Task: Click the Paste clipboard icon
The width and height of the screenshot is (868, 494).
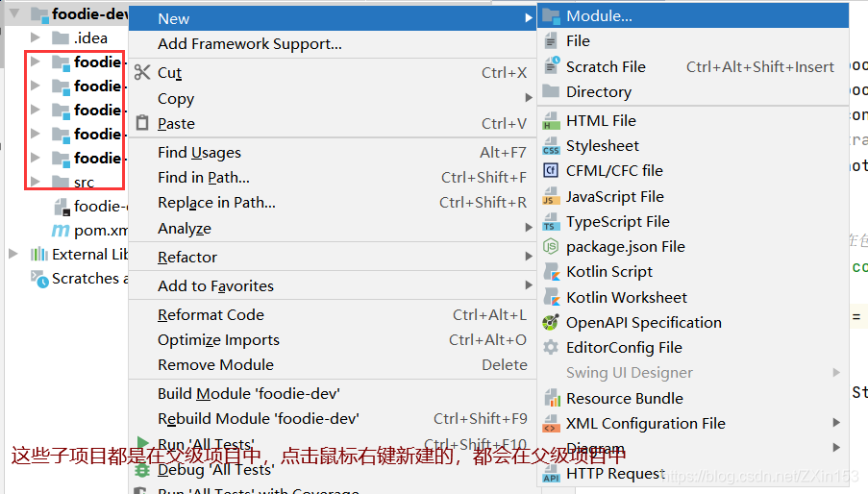Action: coord(142,122)
